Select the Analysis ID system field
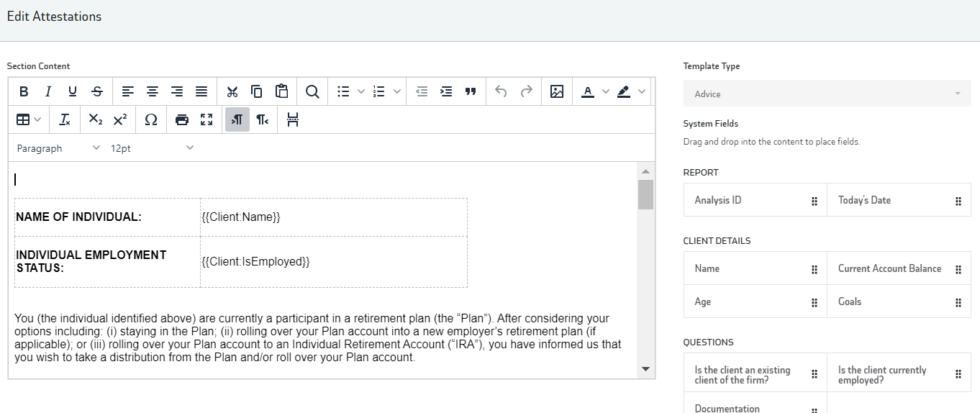This screenshot has height=413, width=980. (x=755, y=200)
